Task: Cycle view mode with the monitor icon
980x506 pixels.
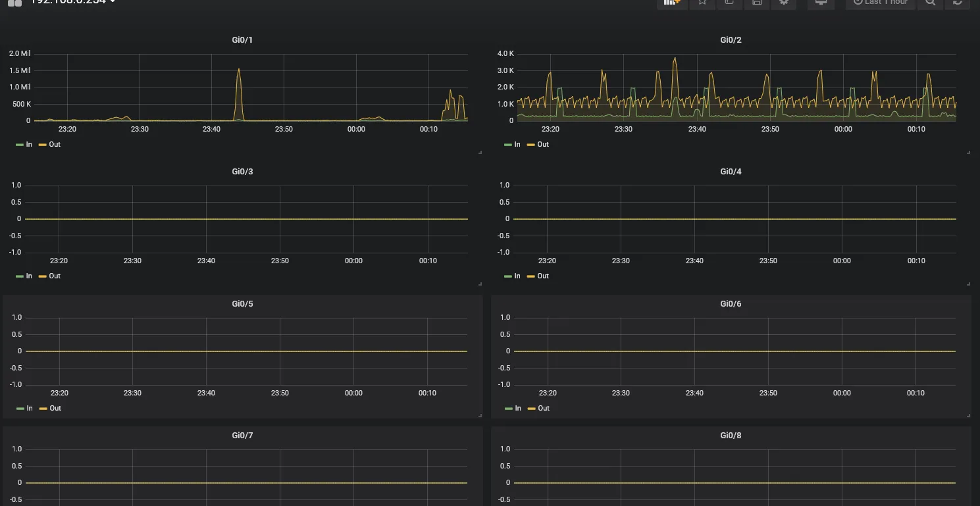Action: pos(821,3)
